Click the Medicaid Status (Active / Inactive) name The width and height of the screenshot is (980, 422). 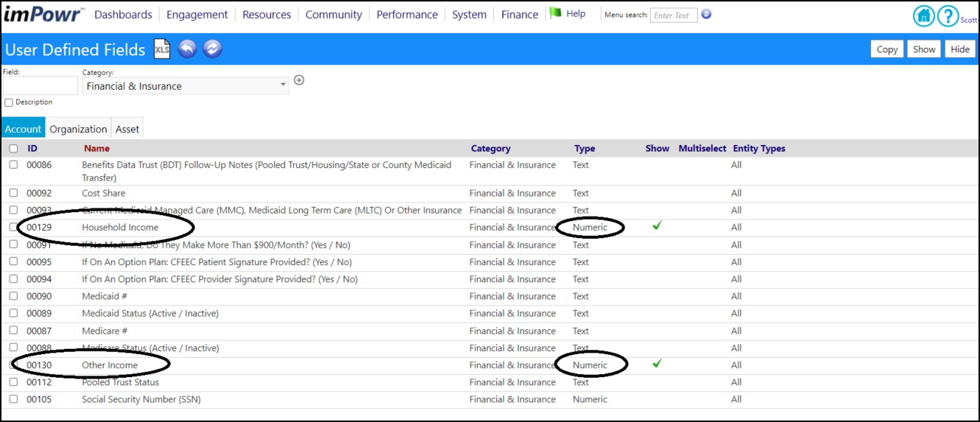point(150,313)
